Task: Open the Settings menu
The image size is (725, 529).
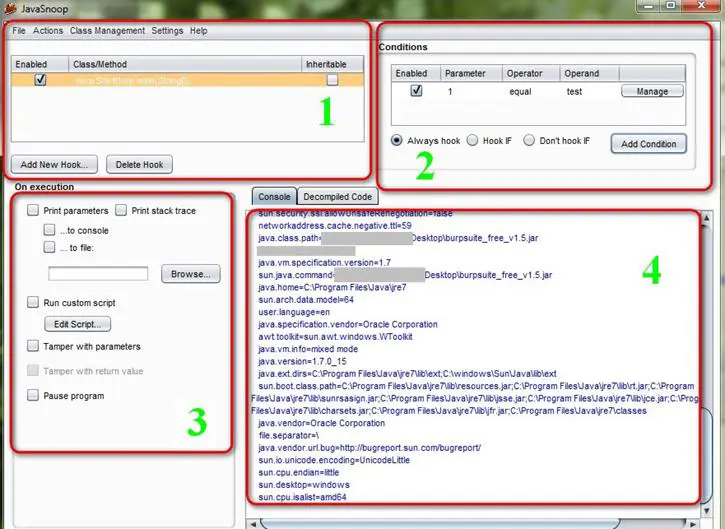Action: [167, 31]
